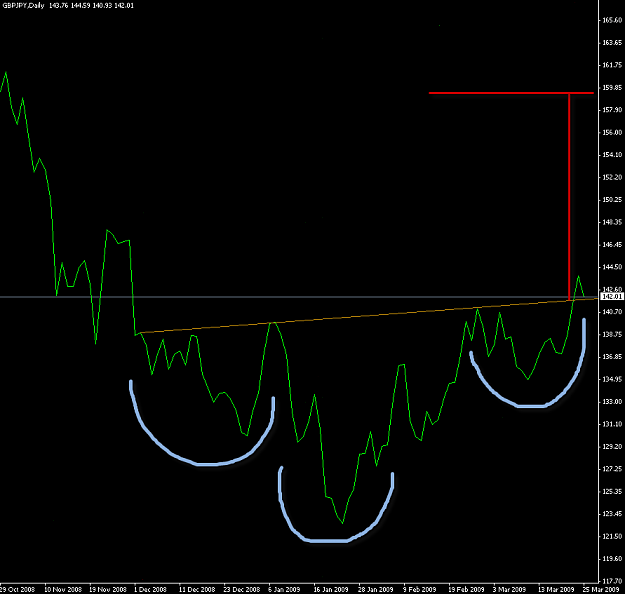The image size is (625, 594).
Task: Click the 142.01 current price tag on axis
Action: click(612, 297)
